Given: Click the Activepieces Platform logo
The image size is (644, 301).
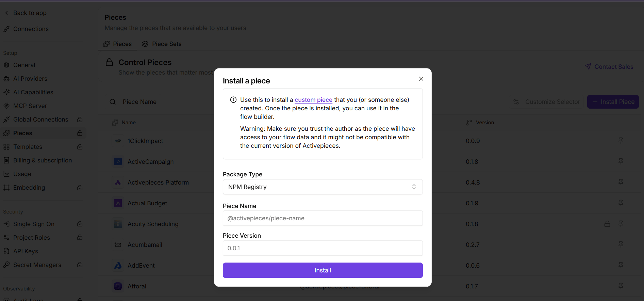Looking at the screenshot, I should click(x=118, y=182).
